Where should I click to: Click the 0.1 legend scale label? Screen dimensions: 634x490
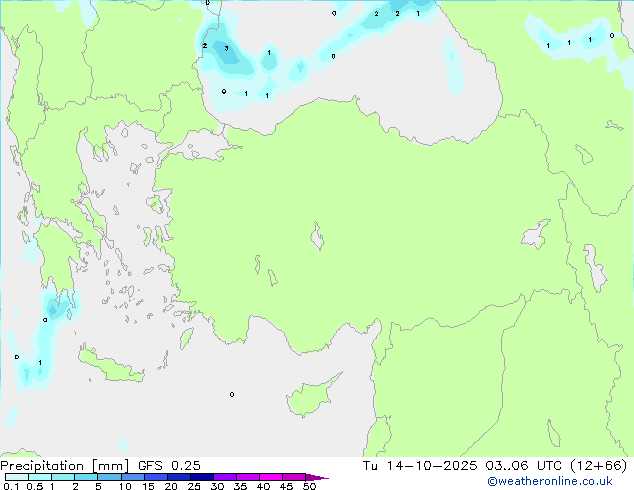point(11,486)
